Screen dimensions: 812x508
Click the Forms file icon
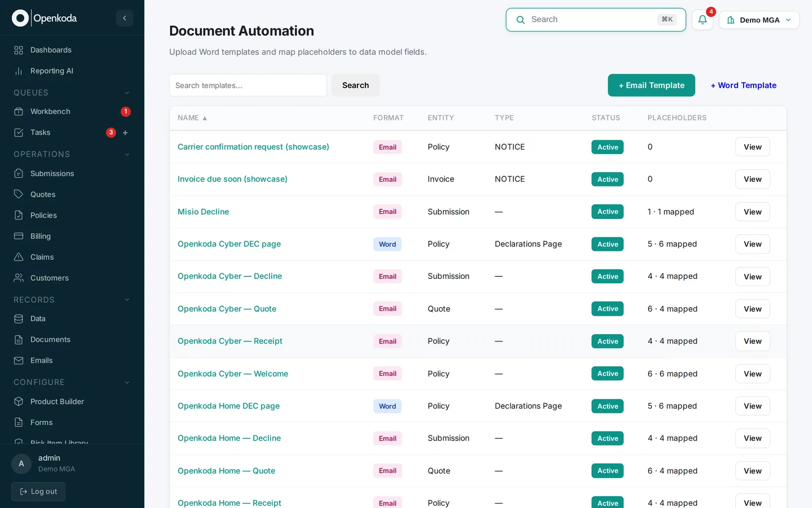[x=19, y=422]
